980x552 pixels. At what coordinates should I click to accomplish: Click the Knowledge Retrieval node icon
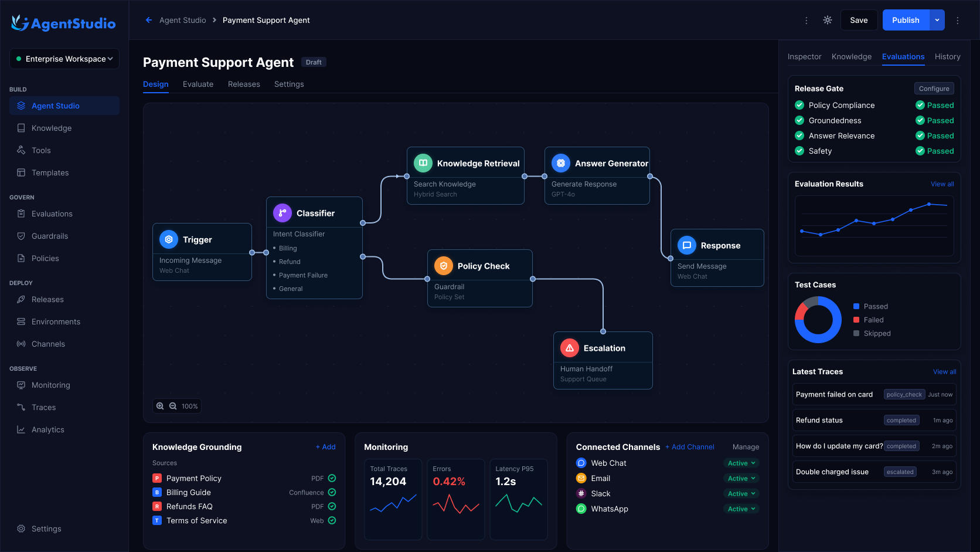pyautogui.click(x=423, y=163)
